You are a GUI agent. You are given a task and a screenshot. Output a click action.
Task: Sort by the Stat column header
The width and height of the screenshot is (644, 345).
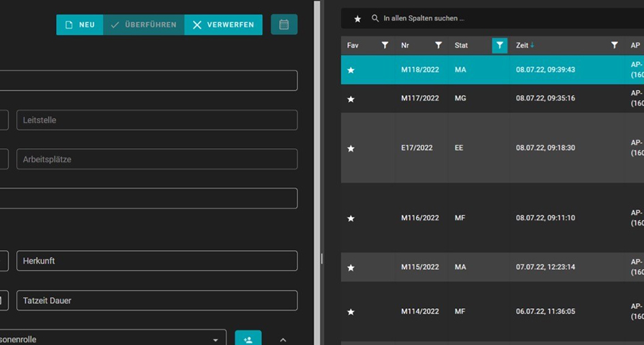click(461, 45)
